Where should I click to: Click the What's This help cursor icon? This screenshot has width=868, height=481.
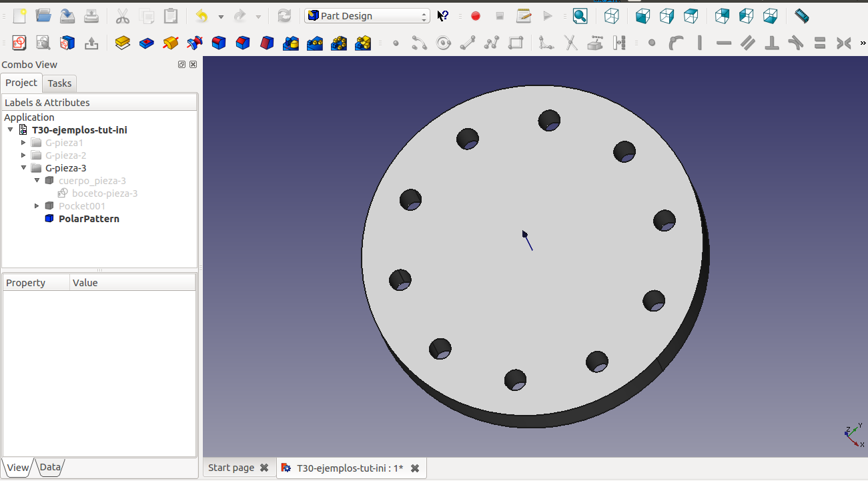click(x=443, y=16)
